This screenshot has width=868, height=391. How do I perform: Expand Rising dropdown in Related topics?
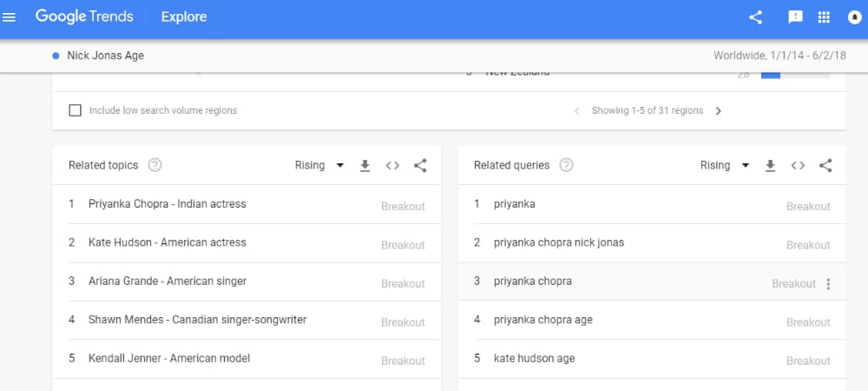[319, 165]
